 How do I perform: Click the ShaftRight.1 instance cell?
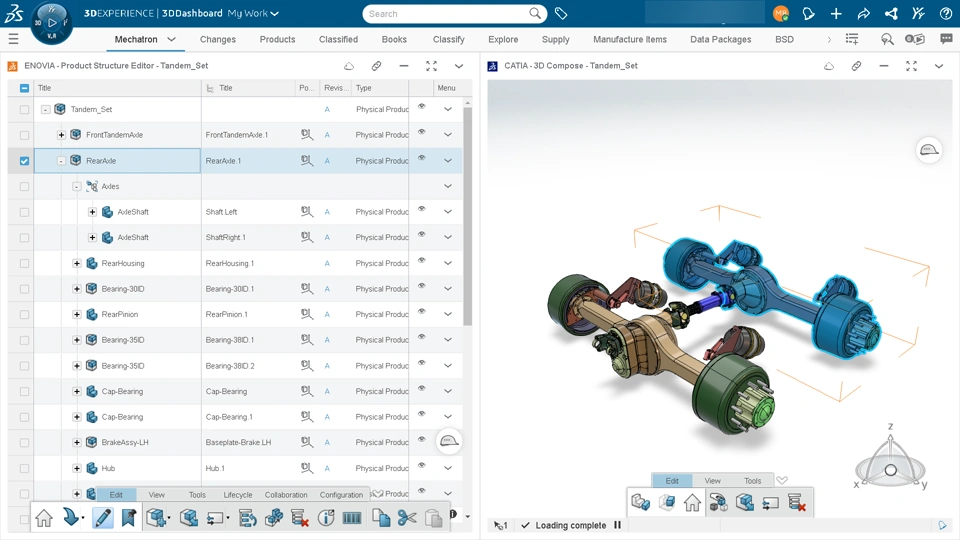[249, 238]
